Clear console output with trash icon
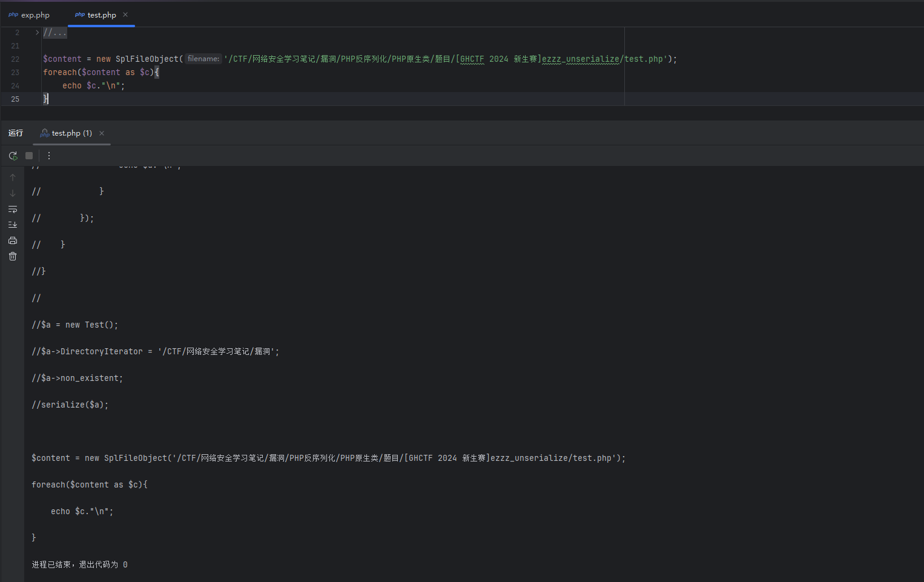 click(x=13, y=256)
